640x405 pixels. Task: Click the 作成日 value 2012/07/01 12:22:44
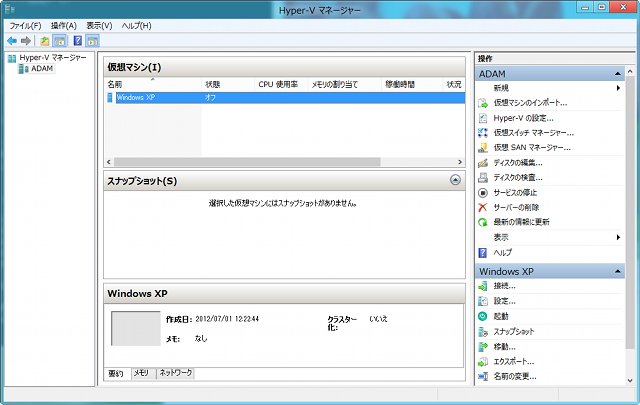click(227, 319)
